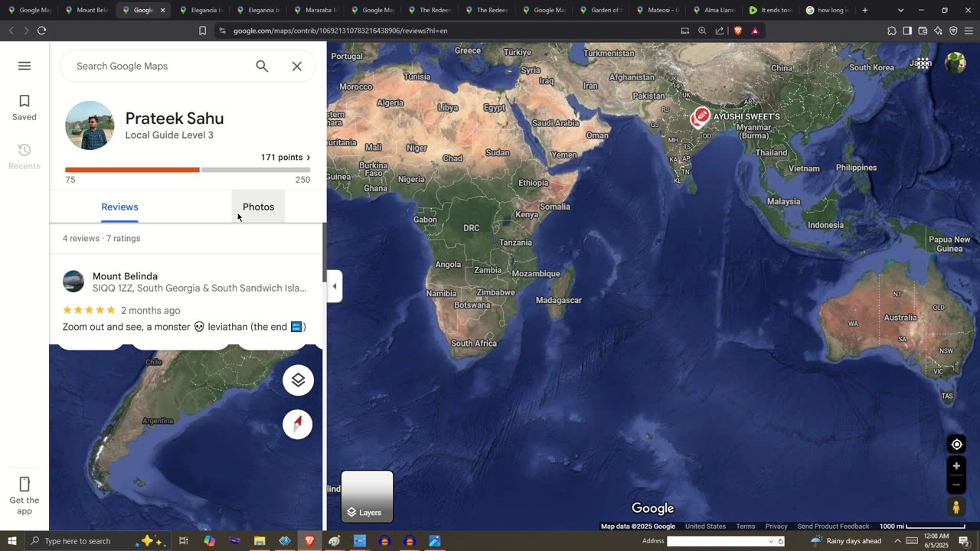Screen dimensions: 980x551
Task: Expand the browser tab search dropdown
Action: coord(900,10)
